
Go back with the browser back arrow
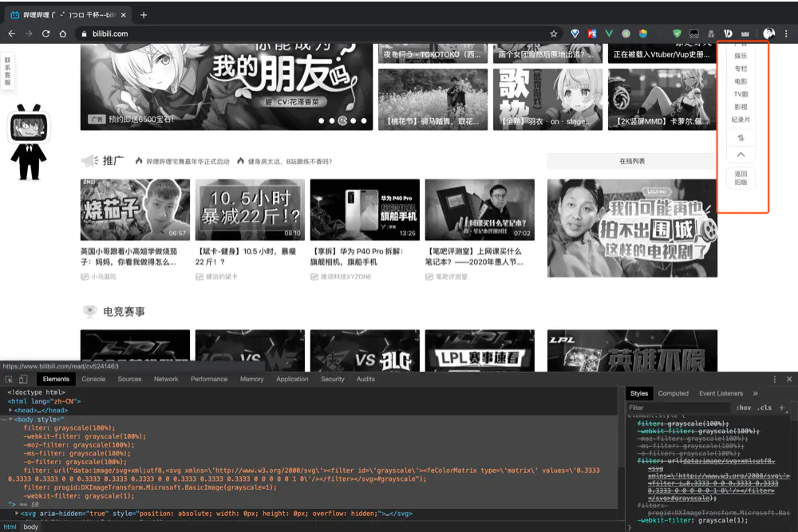(x=12, y=33)
